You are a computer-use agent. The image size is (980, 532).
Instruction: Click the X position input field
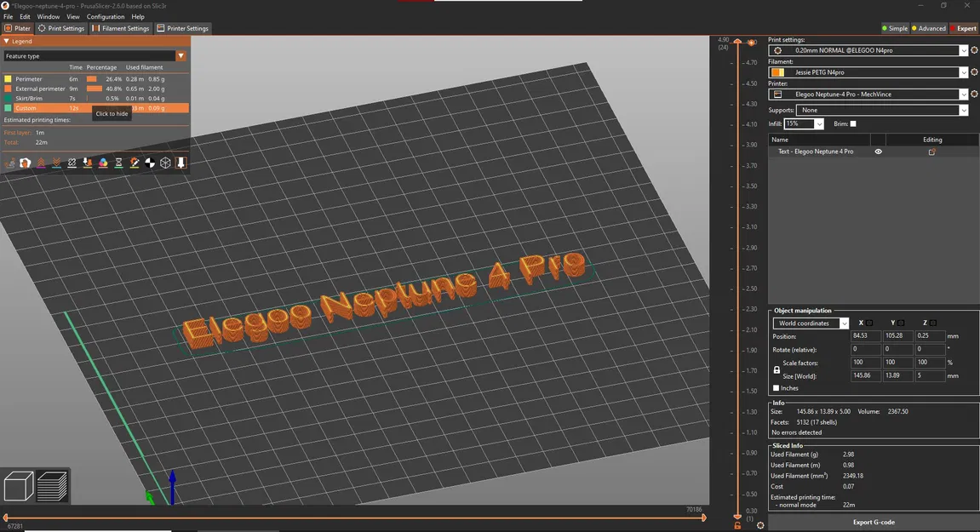click(865, 335)
